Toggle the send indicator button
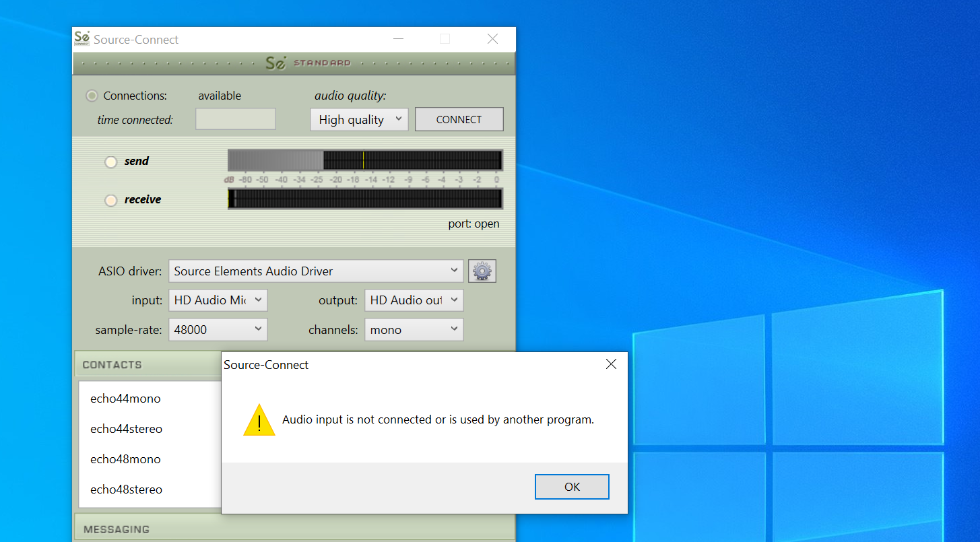 (x=111, y=162)
